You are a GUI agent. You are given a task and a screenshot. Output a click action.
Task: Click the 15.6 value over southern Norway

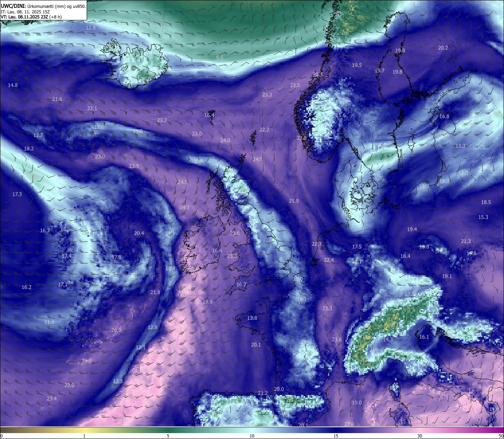tap(341, 115)
